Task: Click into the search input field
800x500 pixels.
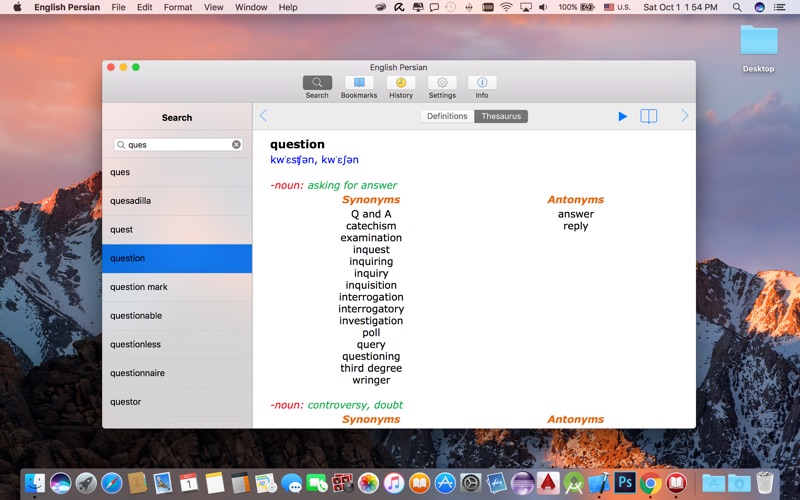Action: click(178, 144)
